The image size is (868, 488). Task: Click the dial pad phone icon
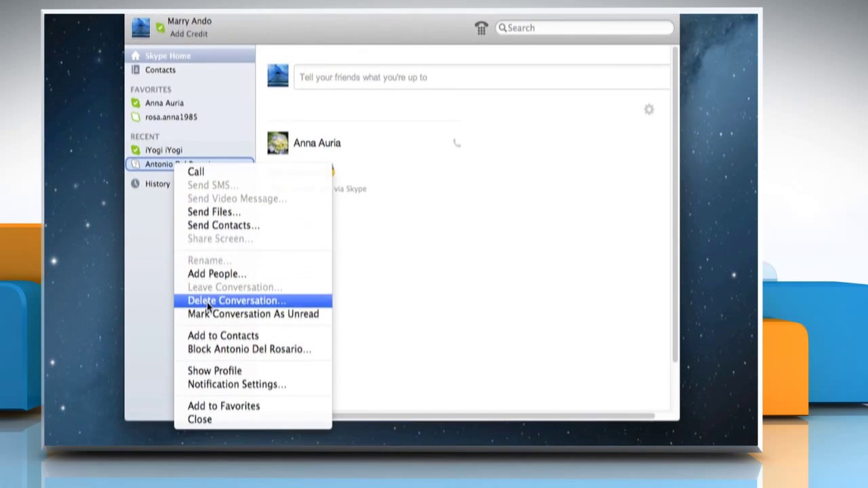[481, 28]
